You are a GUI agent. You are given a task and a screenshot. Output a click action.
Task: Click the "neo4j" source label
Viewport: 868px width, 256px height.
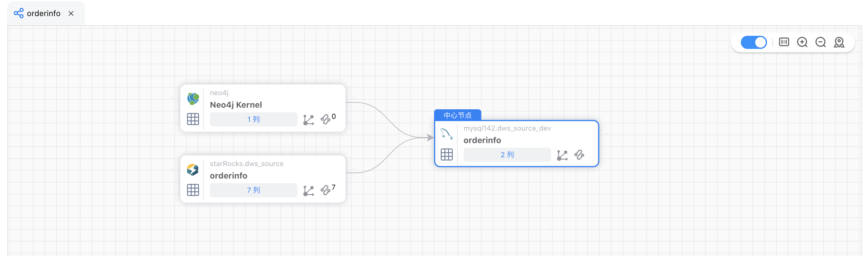pyautogui.click(x=219, y=93)
